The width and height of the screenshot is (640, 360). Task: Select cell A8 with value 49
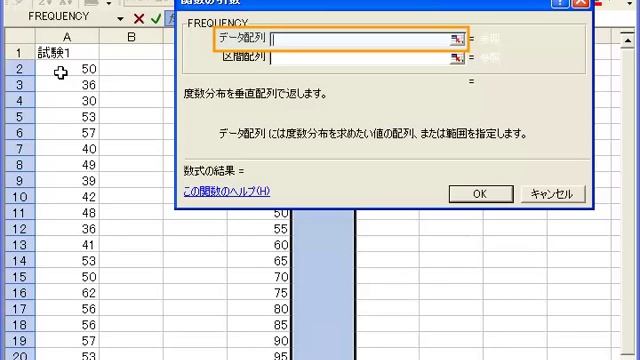pos(67,164)
